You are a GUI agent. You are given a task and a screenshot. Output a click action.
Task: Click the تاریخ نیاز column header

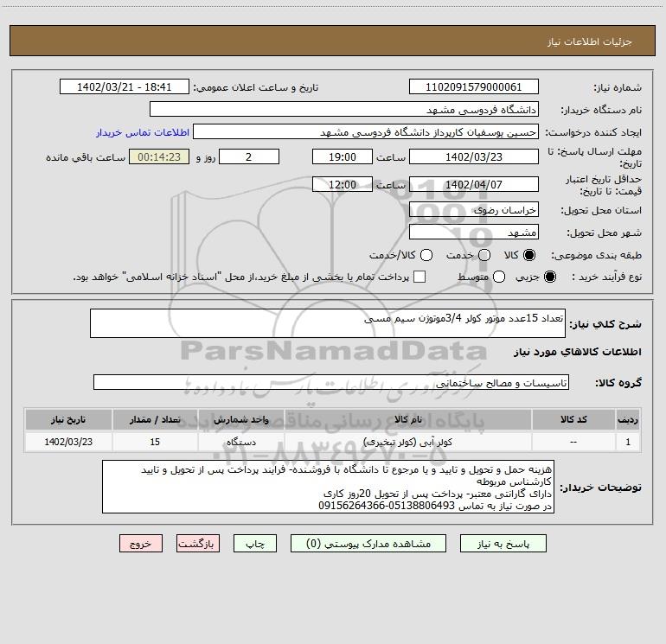click(68, 419)
